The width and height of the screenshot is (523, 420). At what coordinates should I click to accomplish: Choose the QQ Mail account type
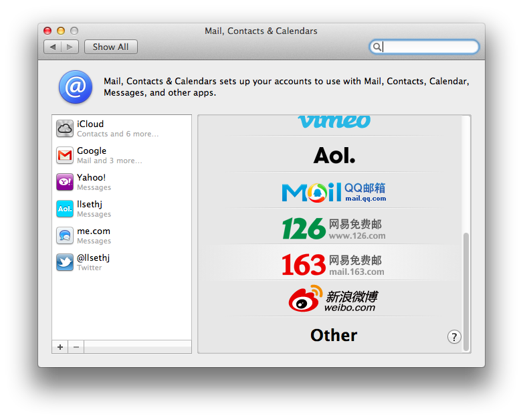click(x=334, y=192)
